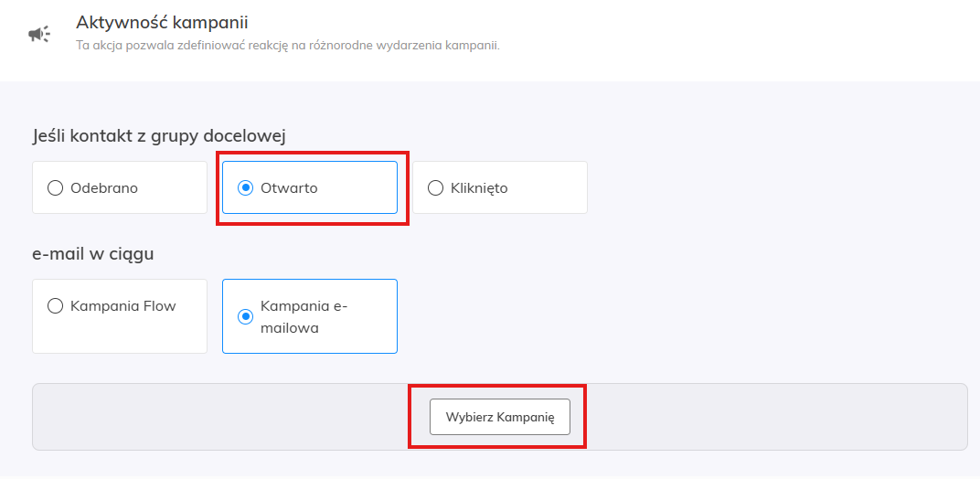This screenshot has width=980, height=479.
Task: Click the Kampania Flow label text
Action: tap(123, 306)
